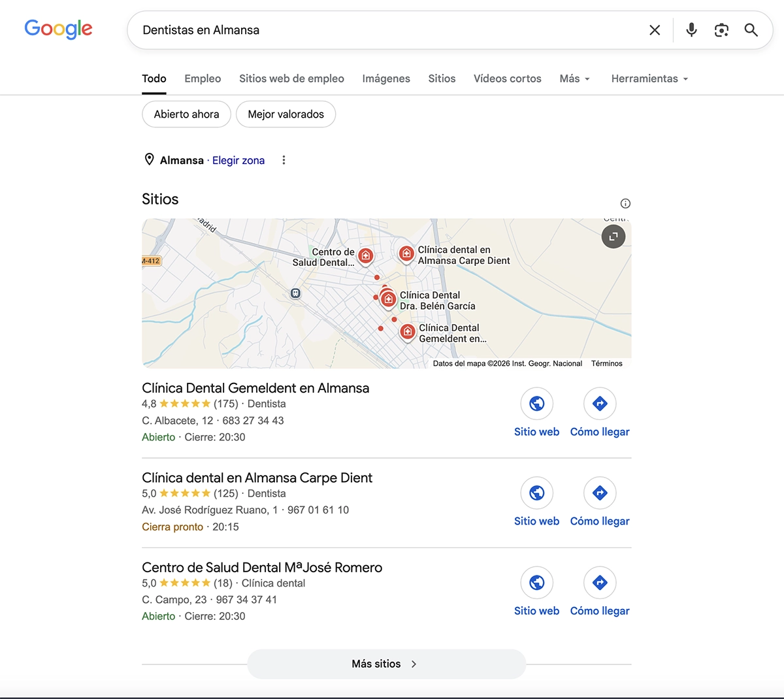The image size is (784, 699).
Task: Expand the Más dropdown
Action: [x=575, y=78]
